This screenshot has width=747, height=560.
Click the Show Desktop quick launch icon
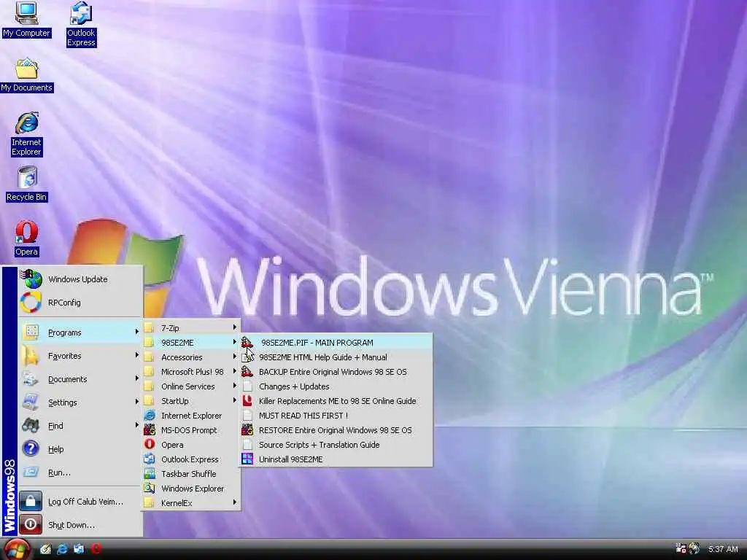coord(45,549)
